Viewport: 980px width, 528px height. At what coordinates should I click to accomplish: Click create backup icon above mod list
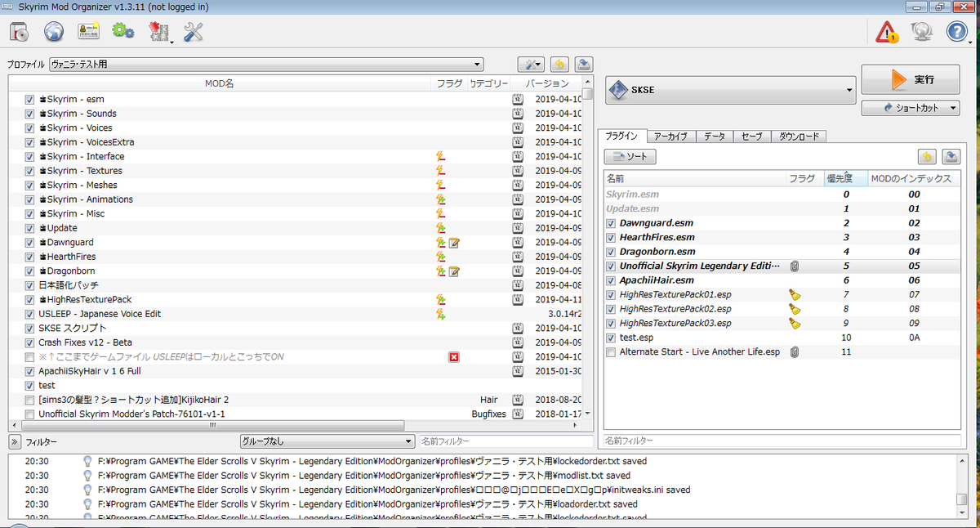[584, 65]
